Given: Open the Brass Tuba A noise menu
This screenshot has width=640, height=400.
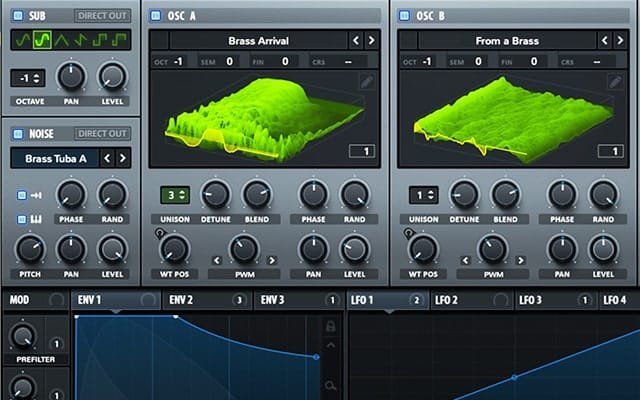Looking at the screenshot, I should tap(55, 158).
